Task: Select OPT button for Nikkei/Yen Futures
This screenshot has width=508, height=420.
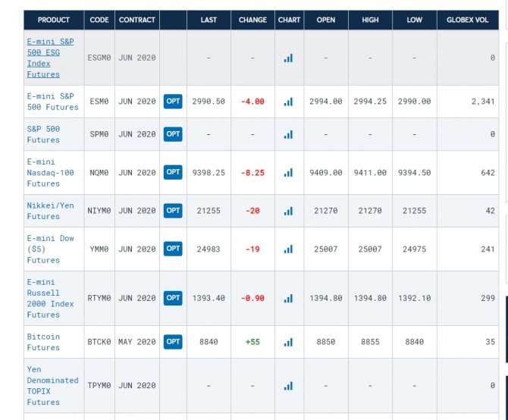Action: pyautogui.click(x=173, y=211)
